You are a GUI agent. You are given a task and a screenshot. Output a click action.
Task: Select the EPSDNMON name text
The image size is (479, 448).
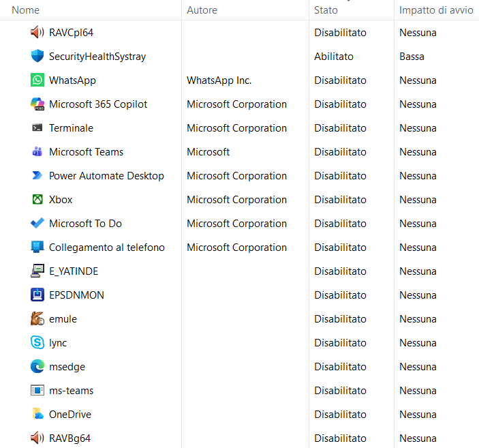76,295
